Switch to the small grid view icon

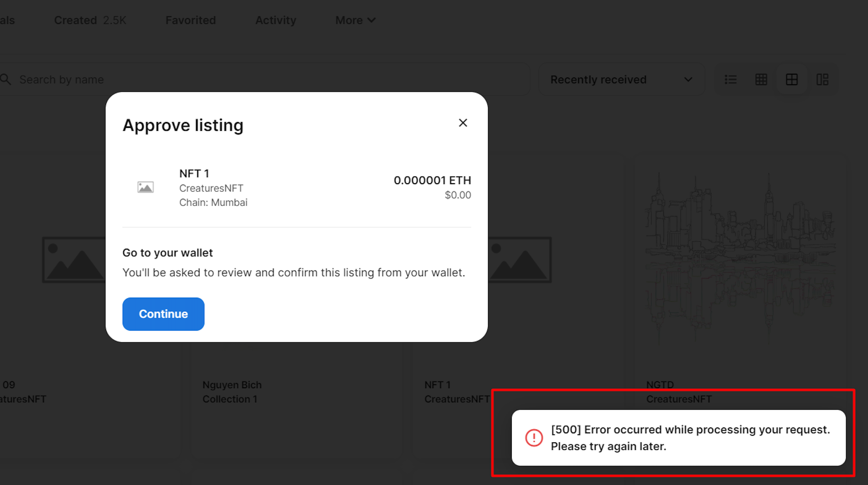[x=761, y=79]
